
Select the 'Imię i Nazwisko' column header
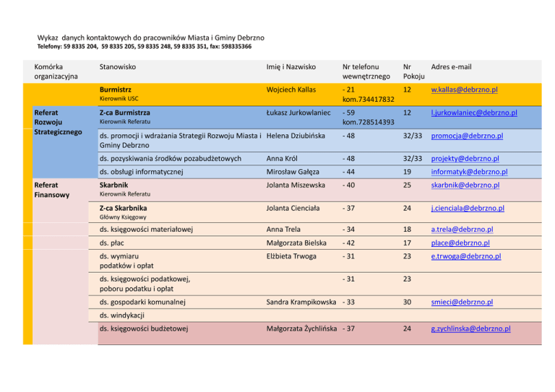[291, 67]
